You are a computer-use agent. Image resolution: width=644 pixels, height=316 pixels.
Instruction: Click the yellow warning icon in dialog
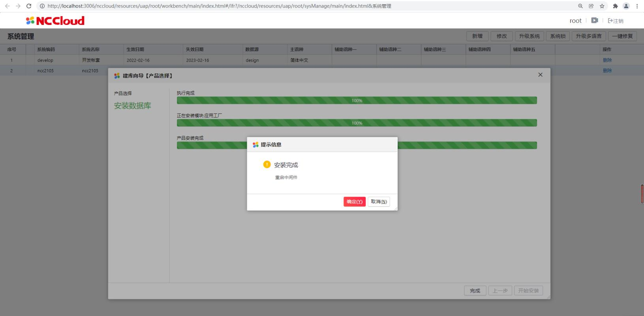pos(267,164)
